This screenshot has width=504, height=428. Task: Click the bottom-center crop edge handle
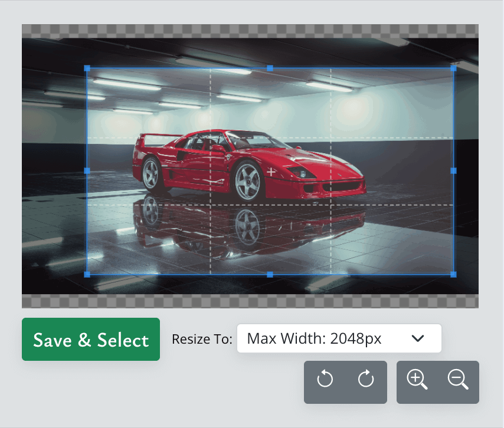(x=270, y=274)
